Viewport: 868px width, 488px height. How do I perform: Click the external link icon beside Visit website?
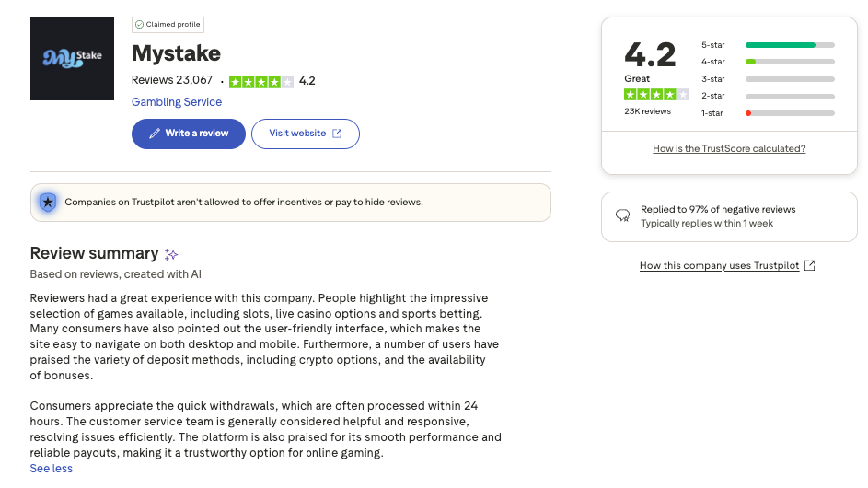[x=337, y=134]
